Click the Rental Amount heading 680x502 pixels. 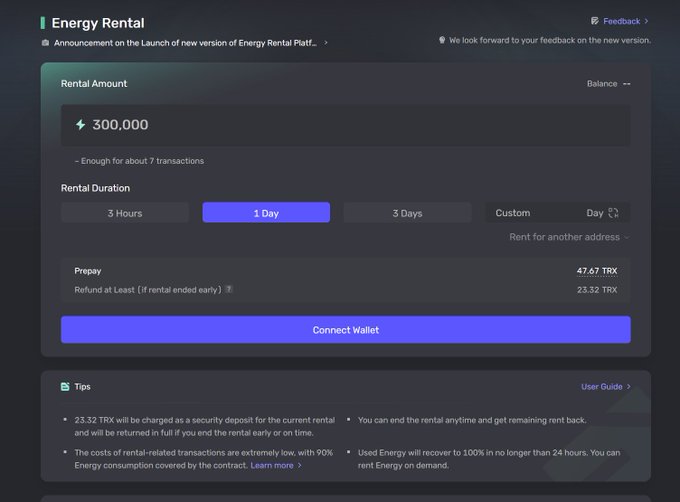click(x=94, y=84)
